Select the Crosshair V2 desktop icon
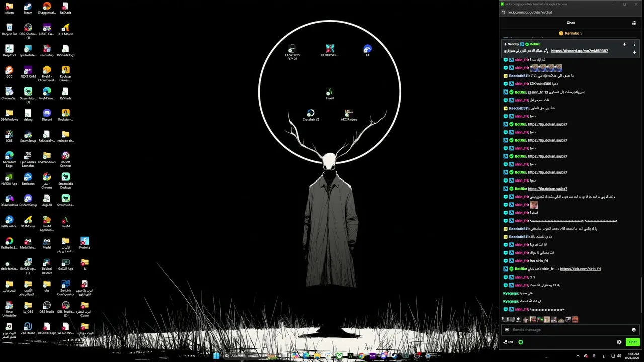The width and height of the screenshot is (644, 362). point(311,115)
